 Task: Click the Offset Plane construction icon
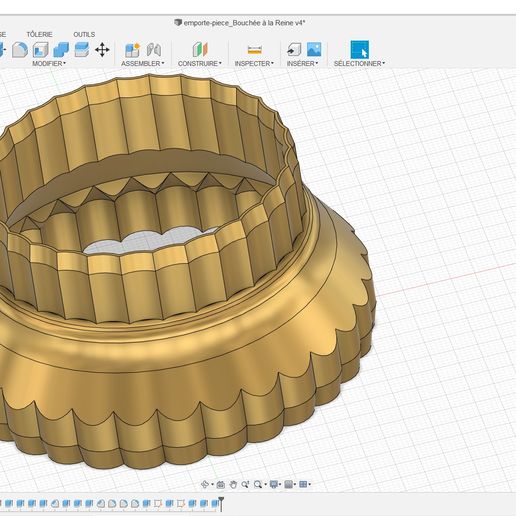click(200, 50)
